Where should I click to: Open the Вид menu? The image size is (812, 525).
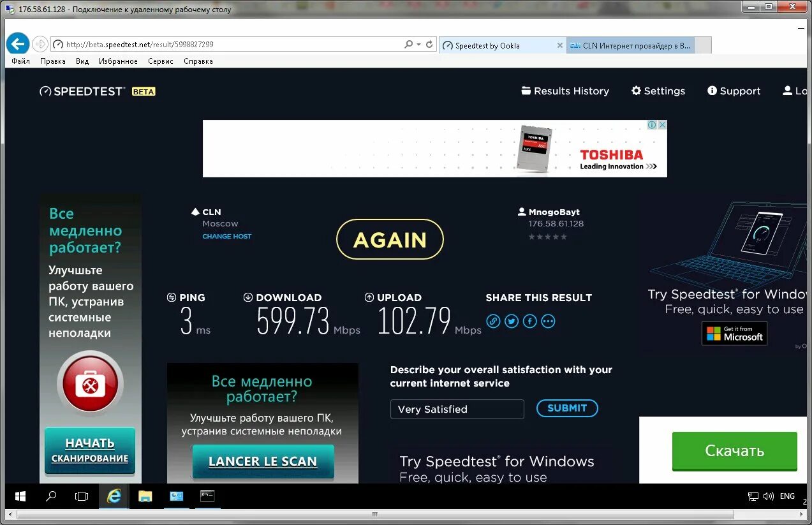(x=82, y=61)
